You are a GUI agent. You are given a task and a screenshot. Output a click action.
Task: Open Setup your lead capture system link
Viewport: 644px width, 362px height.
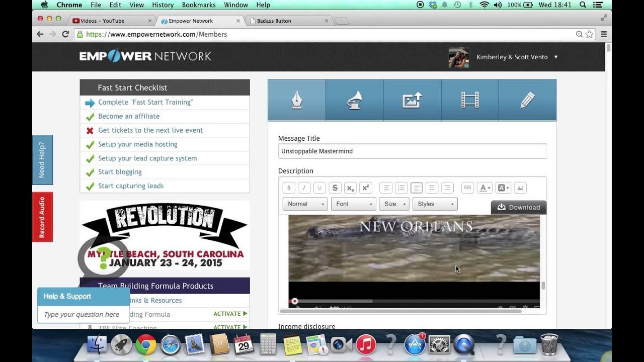(x=147, y=158)
